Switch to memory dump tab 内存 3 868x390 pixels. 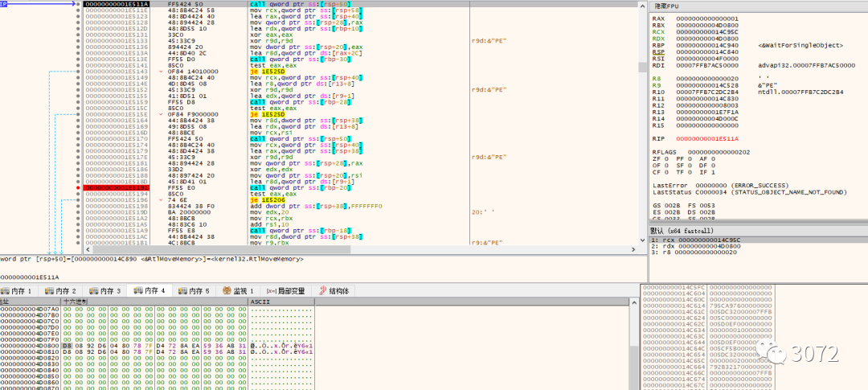[x=104, y=291]
